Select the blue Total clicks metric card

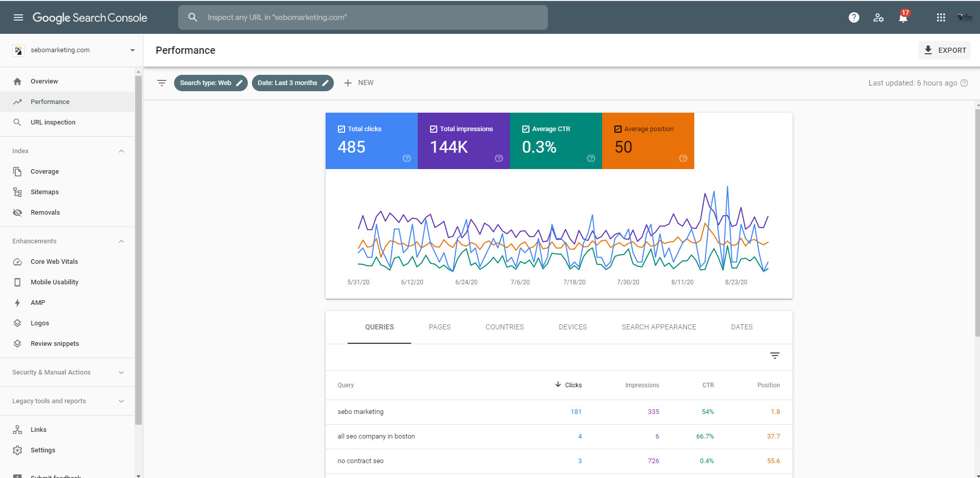click(372, 141)
